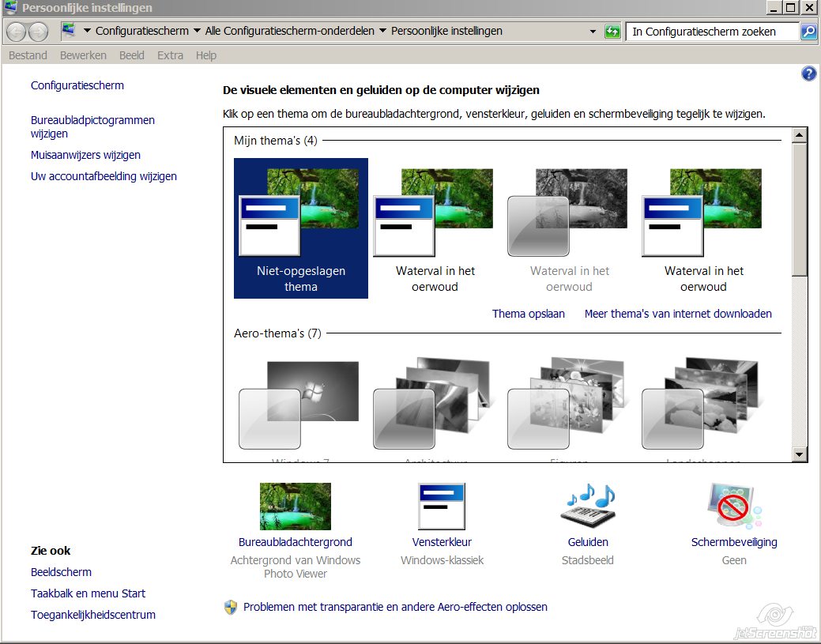Click the theme list scroll down arrow

point(799,454)
